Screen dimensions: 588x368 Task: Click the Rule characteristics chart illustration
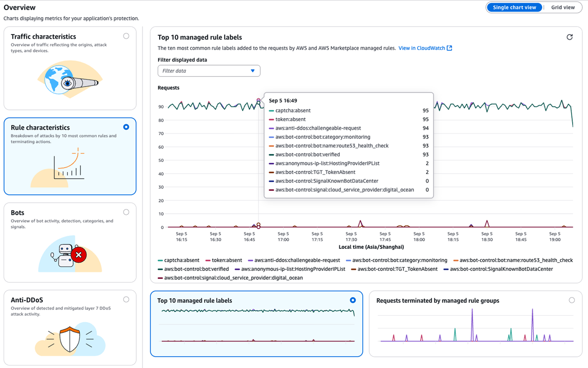pos(70,167)
